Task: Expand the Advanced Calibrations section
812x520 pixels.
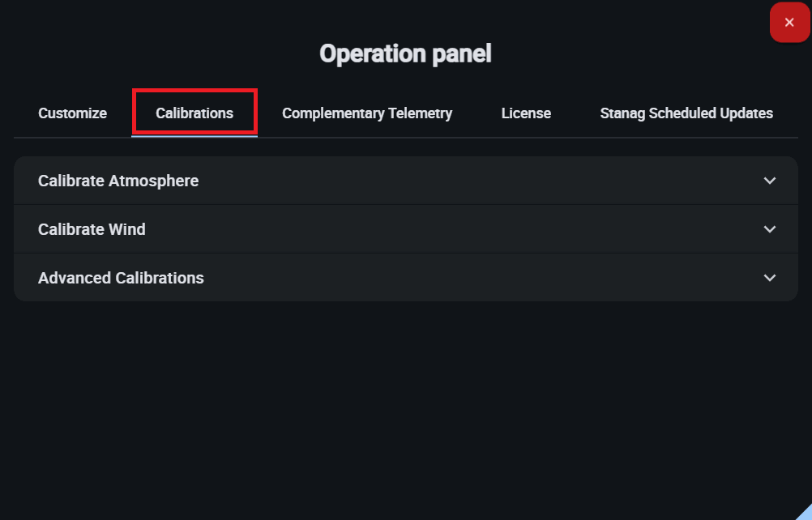Action: pos(405,278)
